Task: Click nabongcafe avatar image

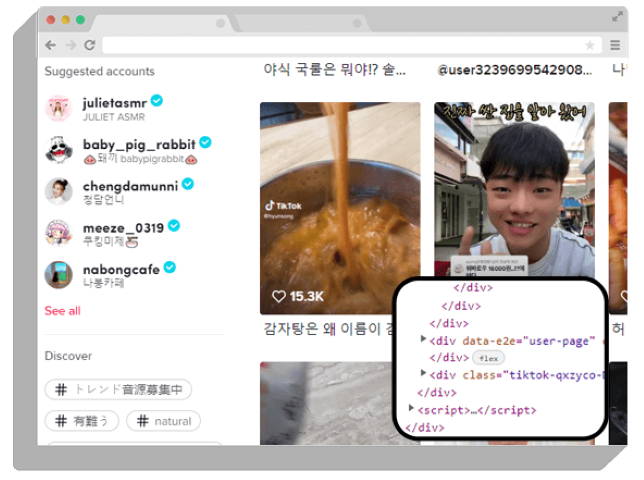Action: 58,275
